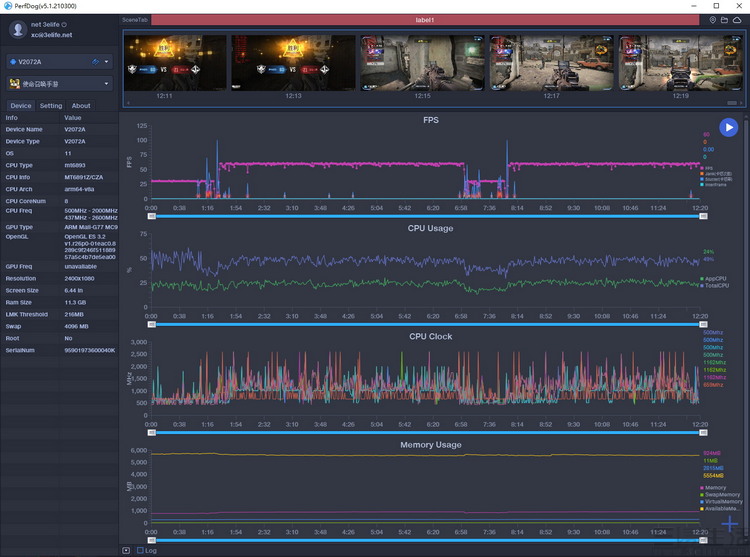Click the Memory Usage chart title
Screen dimensions: 750x557
coord(431,445)
